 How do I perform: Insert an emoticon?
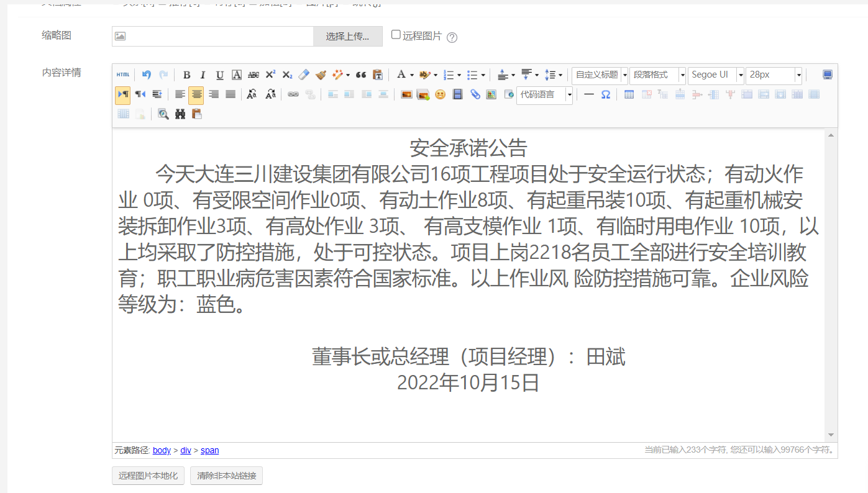coord(441,94)
